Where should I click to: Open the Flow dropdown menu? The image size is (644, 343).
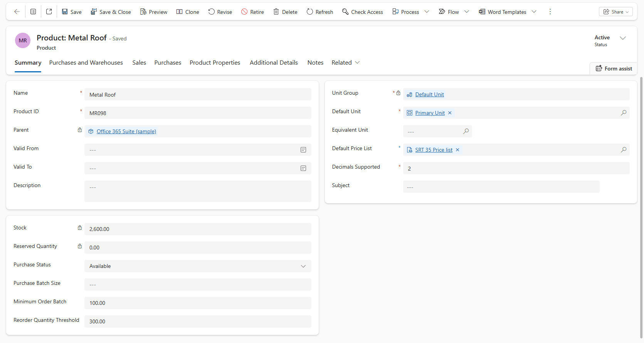point(467,12)
